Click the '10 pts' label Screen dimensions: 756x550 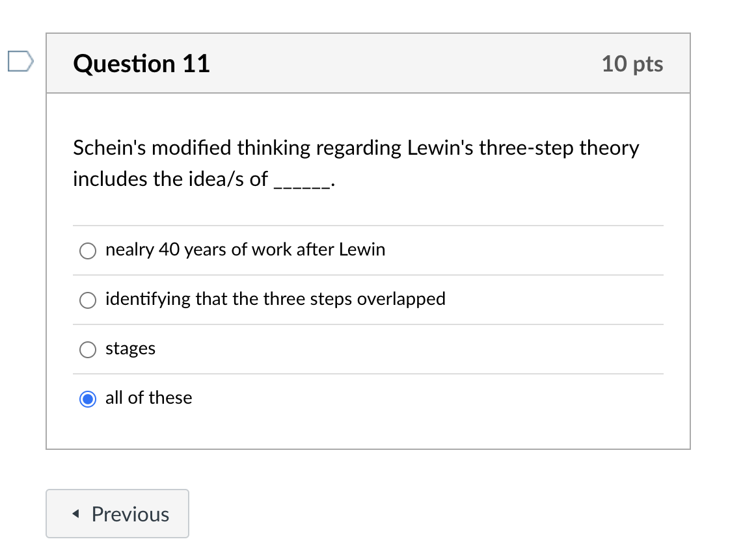632,63
